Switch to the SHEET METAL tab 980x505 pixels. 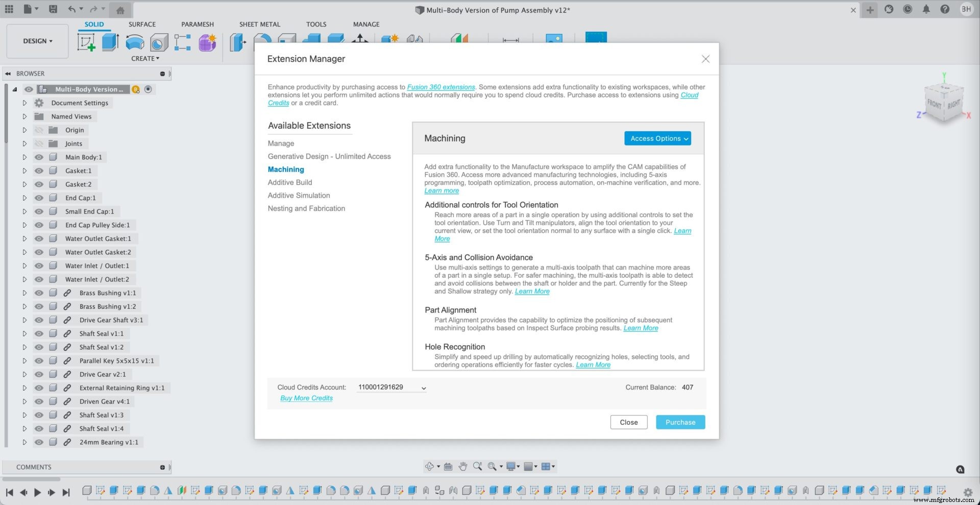click(259, 24)
